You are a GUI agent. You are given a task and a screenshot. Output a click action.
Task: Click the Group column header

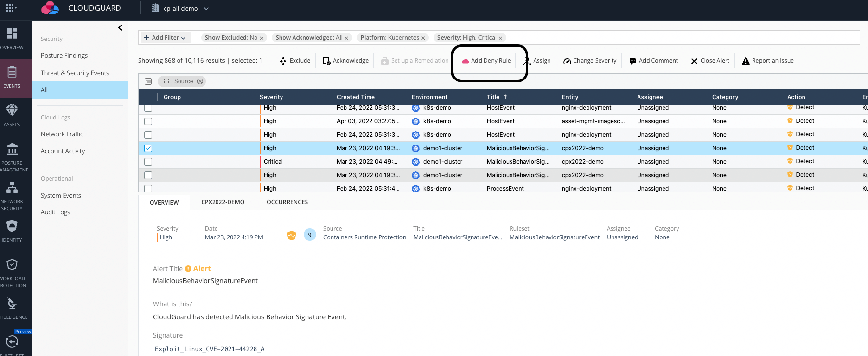(x=172, y=97)
